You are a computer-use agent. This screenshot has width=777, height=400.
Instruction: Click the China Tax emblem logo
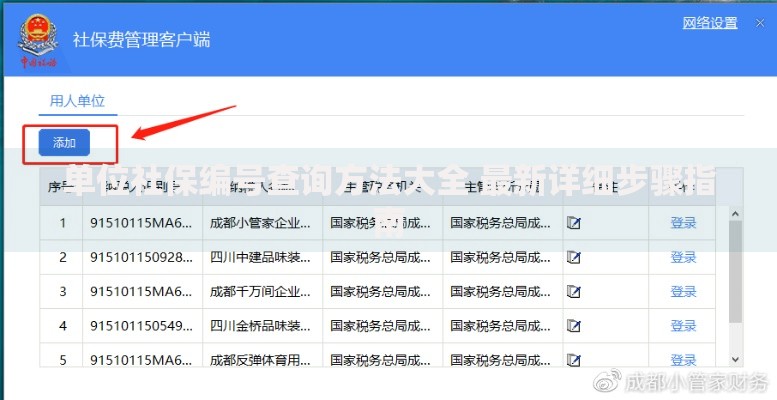[x=38, y=40]
